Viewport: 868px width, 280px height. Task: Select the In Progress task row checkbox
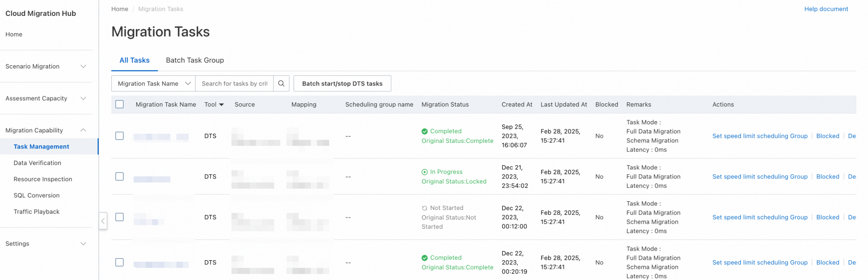(120, 177)
